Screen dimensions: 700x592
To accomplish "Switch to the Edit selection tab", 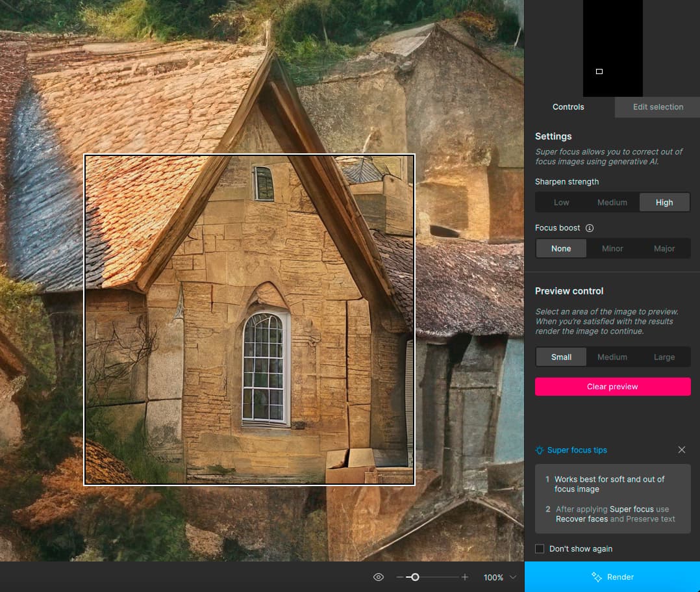I will click(x=658, y=107).
